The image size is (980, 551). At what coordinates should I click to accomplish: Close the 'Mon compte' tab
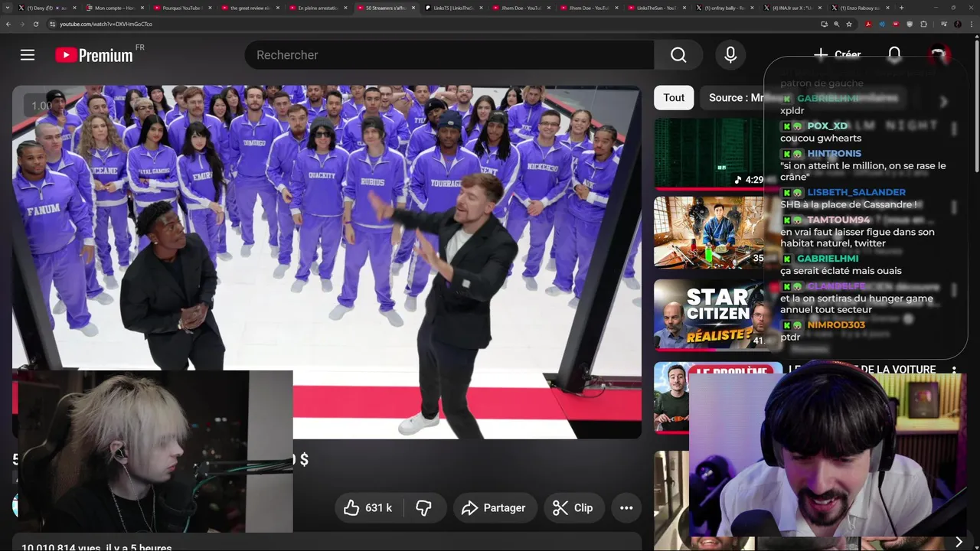(x=142, y=8)
